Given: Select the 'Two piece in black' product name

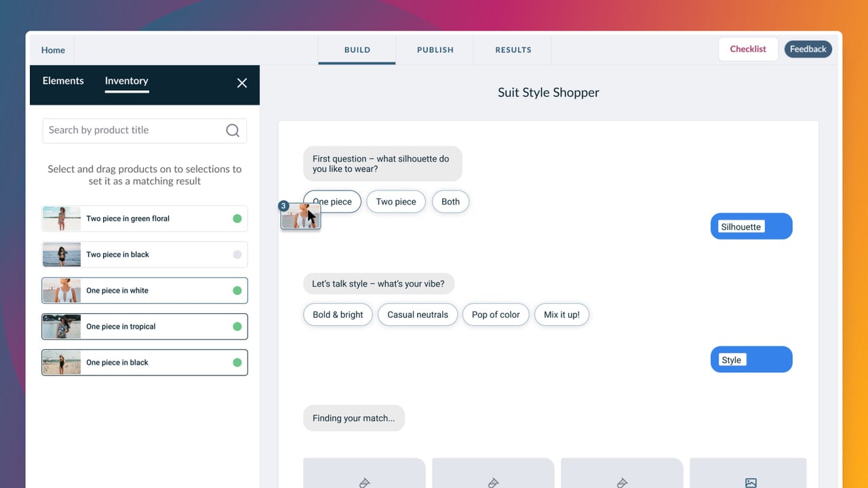Looking at the screenshot, I should click(x=117, y=255).
